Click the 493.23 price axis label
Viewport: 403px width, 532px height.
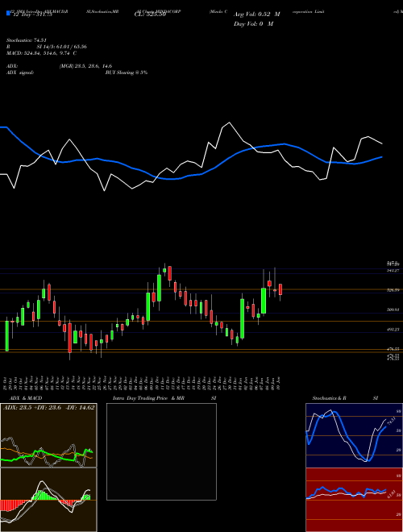[x=394, y=329]
